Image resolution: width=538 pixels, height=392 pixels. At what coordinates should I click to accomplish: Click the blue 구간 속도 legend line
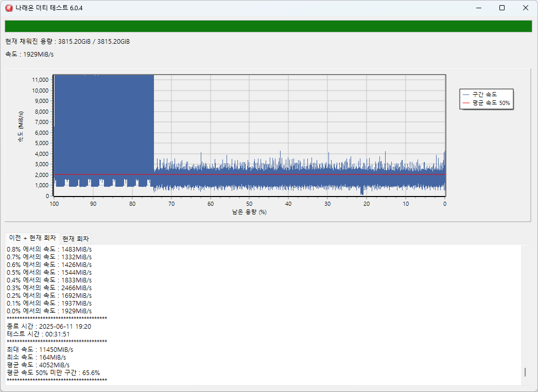point(466,95)
